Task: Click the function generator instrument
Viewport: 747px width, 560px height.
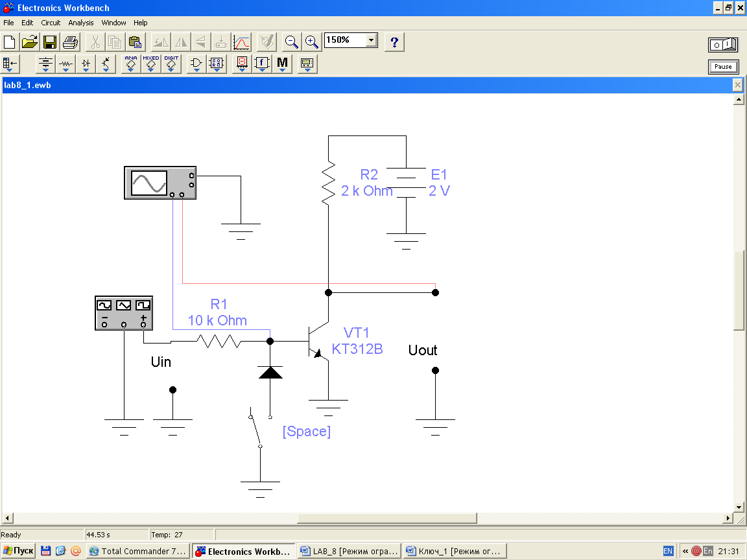Action: pos(124,313)
